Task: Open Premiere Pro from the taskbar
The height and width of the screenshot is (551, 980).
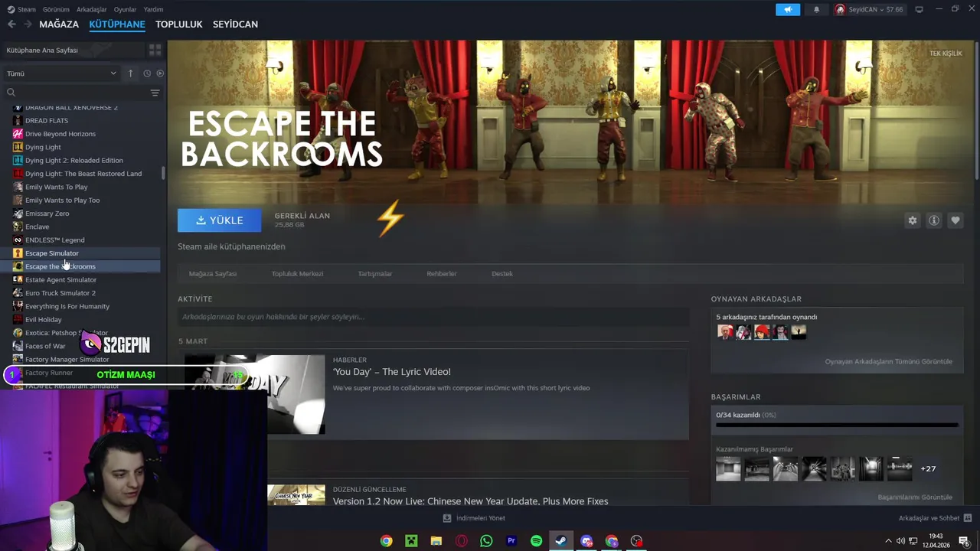Action: tap(511, 541)
